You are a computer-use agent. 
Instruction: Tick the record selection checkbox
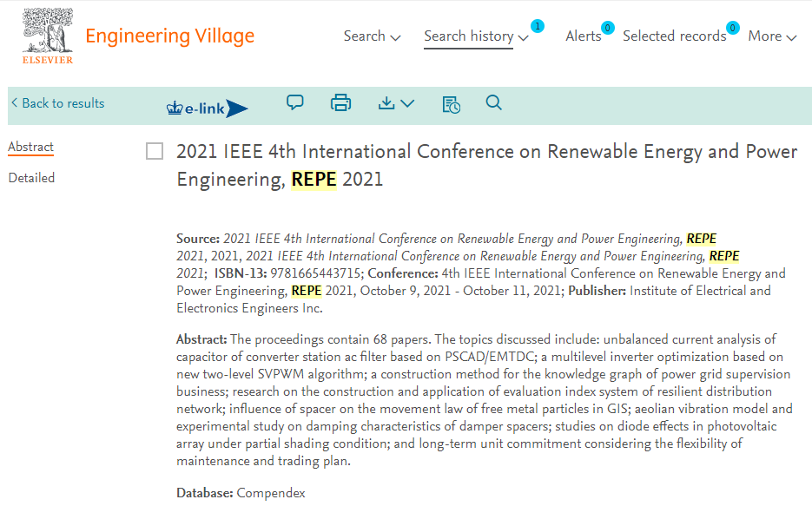[155, 151]
